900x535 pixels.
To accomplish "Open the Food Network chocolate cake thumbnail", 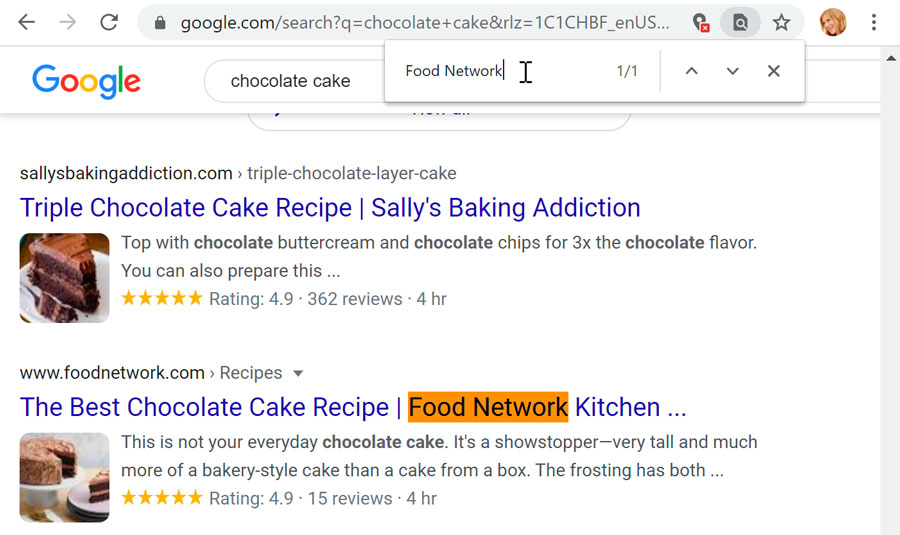I will (x=64, y=478).
